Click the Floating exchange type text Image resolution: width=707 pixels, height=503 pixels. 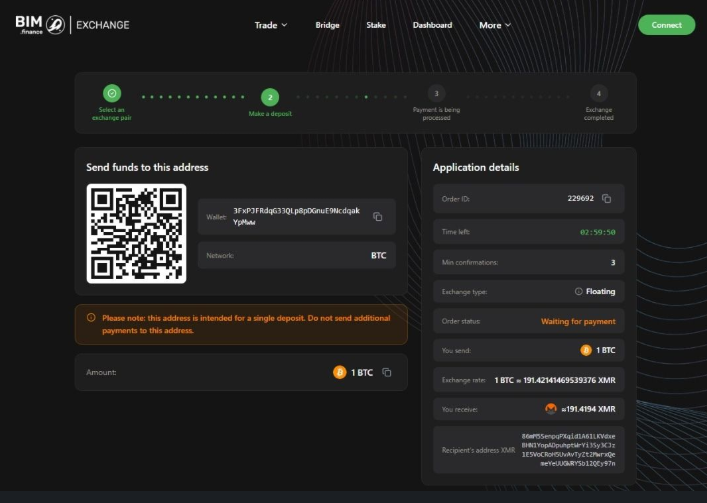(600, 292)
